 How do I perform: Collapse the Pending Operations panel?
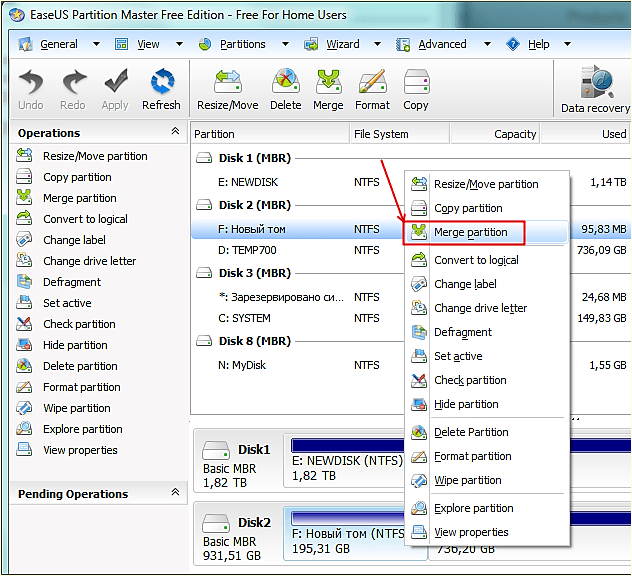click(x=175, y=492)
